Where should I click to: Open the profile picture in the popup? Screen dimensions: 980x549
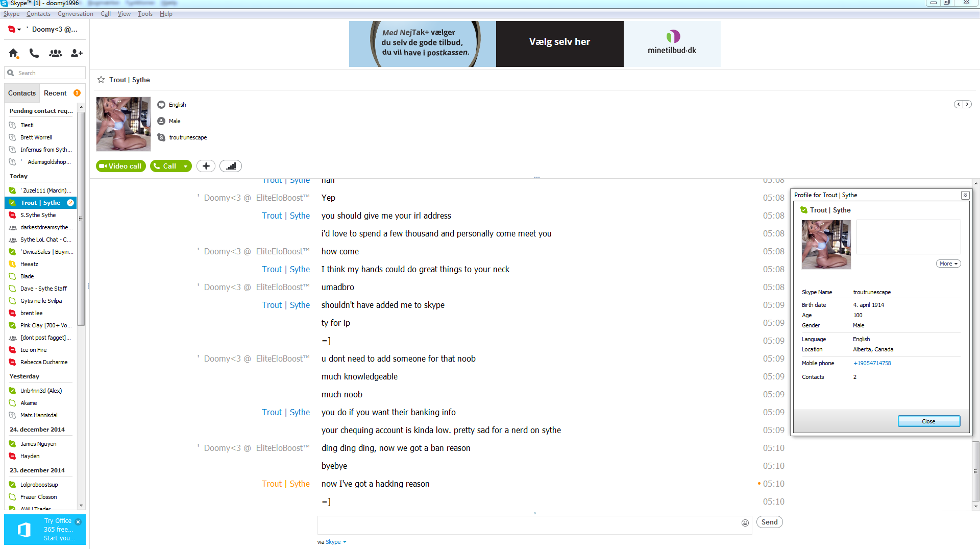click(x=826, y=245)
